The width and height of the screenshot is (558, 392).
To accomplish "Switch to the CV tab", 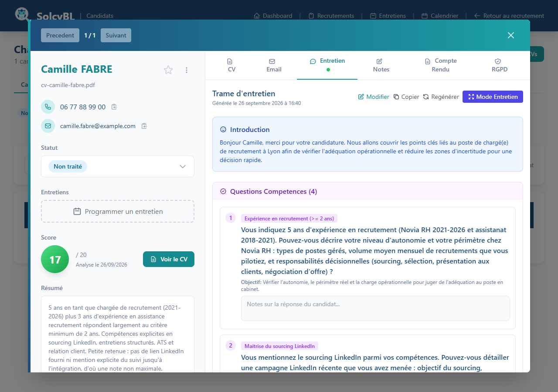I will coord(231,65).
